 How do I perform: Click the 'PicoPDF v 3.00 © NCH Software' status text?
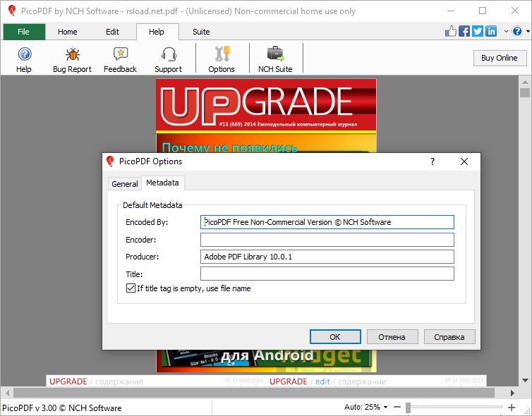62,408
